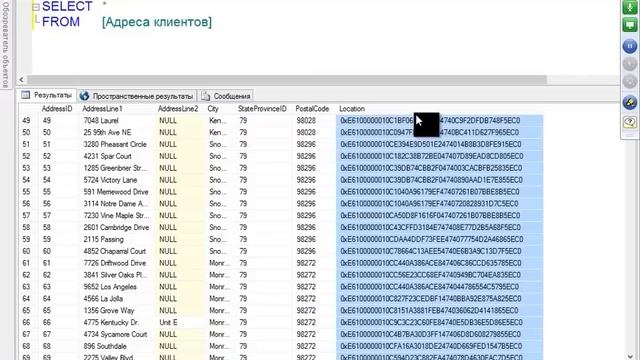Select the City column header
The height and width of the screenshot is (360, 640).
pyautogui.click(x=213, y=109)
